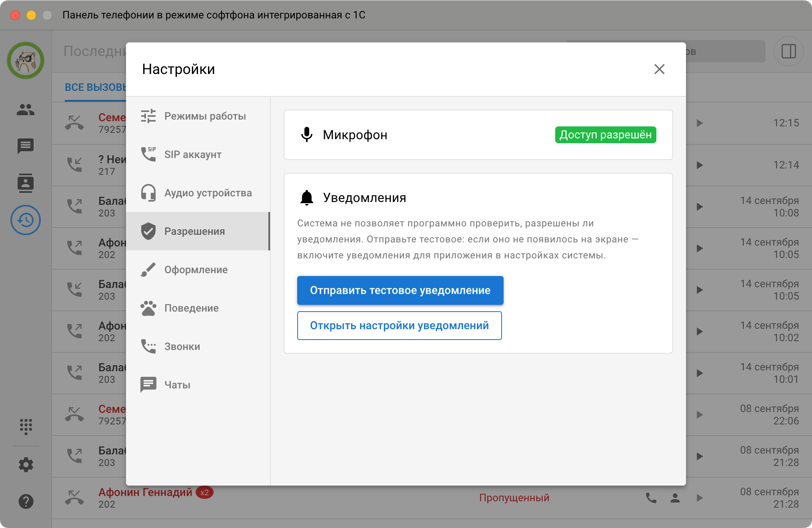This screenshot has width=812, height=528.
Task: Click Открыть настройки уведомлений button
Action: coord(399,326)
